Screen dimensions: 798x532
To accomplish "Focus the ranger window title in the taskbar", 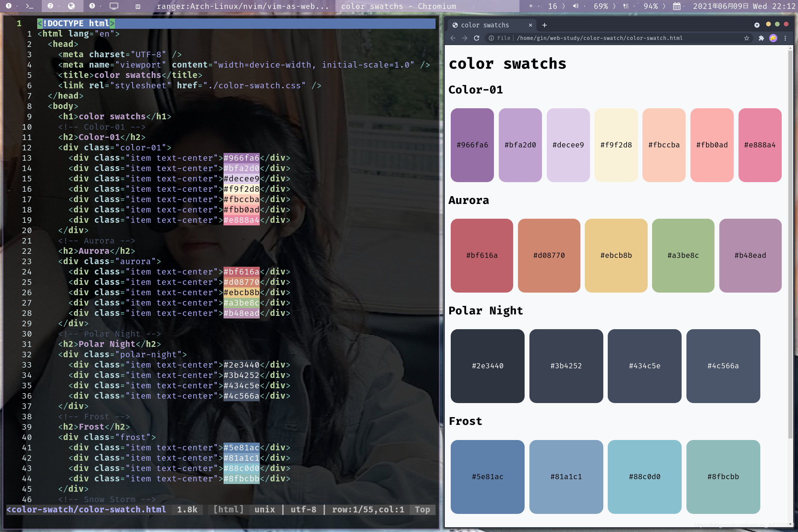I will [x=242, y=6].
